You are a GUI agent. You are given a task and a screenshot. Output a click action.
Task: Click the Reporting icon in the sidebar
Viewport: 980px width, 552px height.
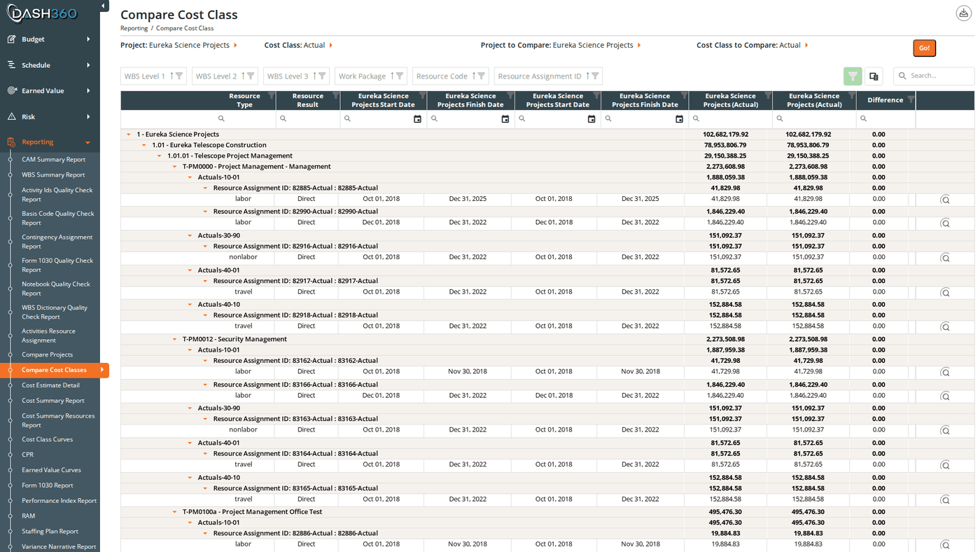click(11, 142)
